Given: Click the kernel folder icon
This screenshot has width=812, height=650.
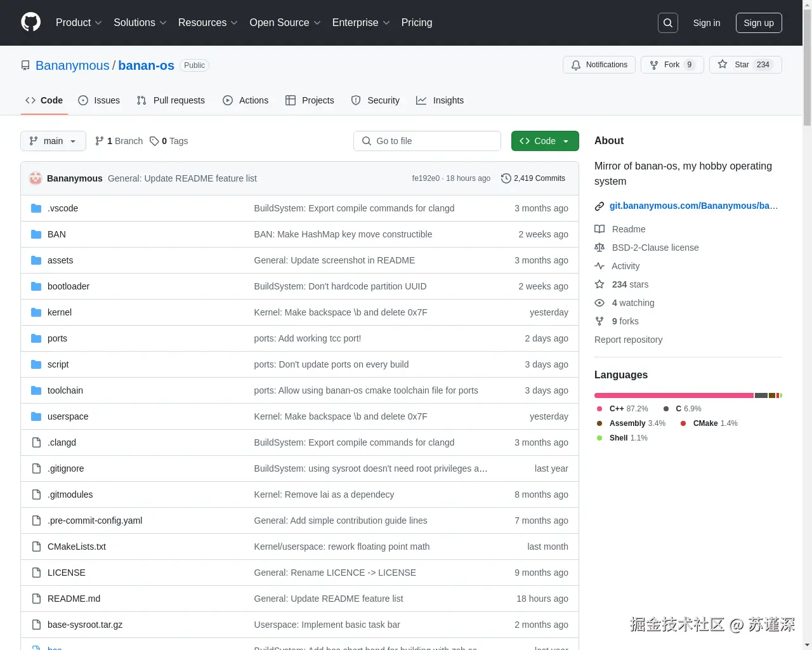Looking at the screenshot, I should [x=36, y=312].
